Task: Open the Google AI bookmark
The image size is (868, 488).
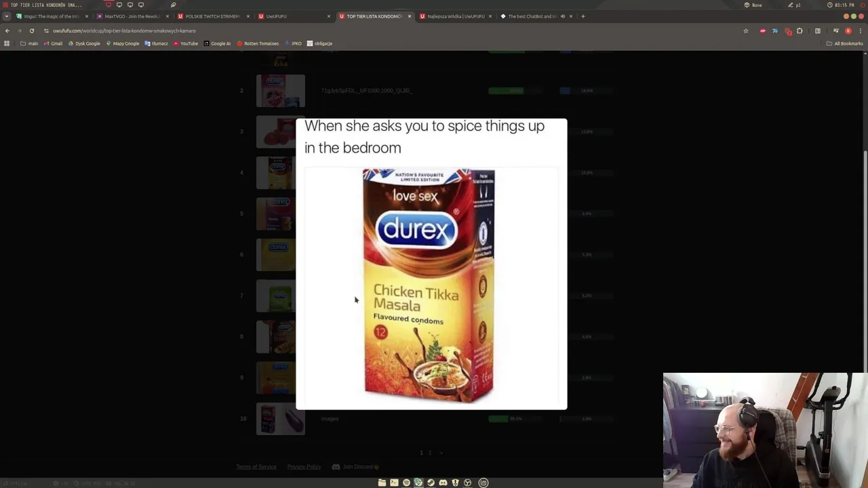Action: pos(217,43)
